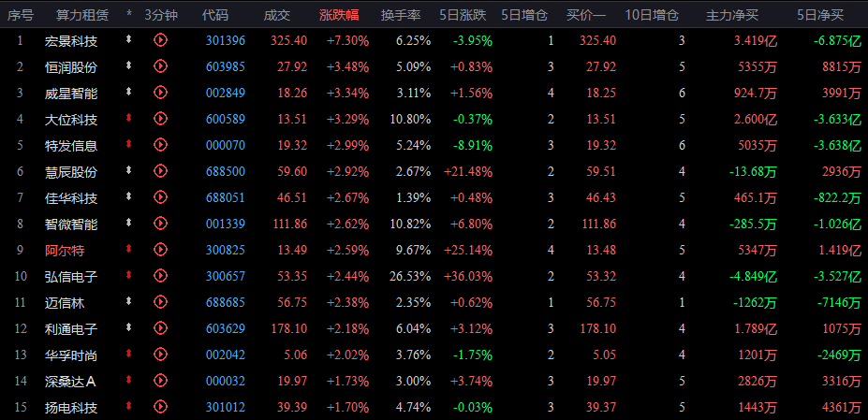The width and height of the screenshot is (868, 420).
Task: Click the 26.53% turnover rate cell
Action: point(409,276)
